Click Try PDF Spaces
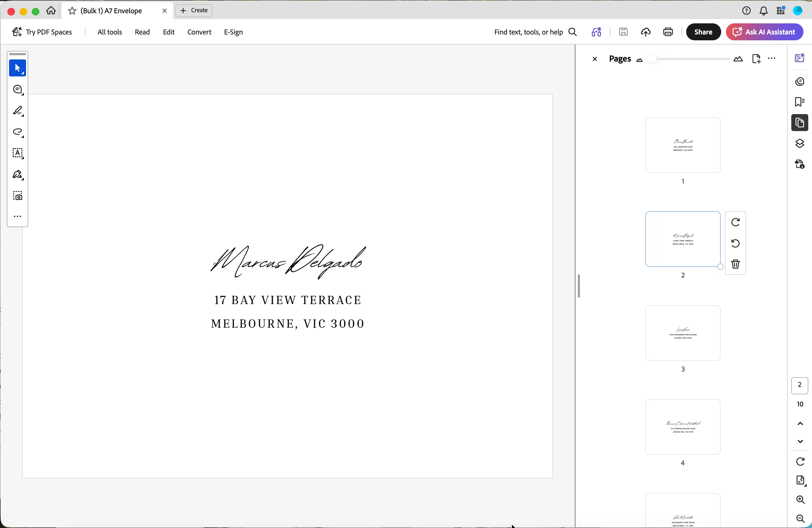812x528 pixels. [42, 32]
